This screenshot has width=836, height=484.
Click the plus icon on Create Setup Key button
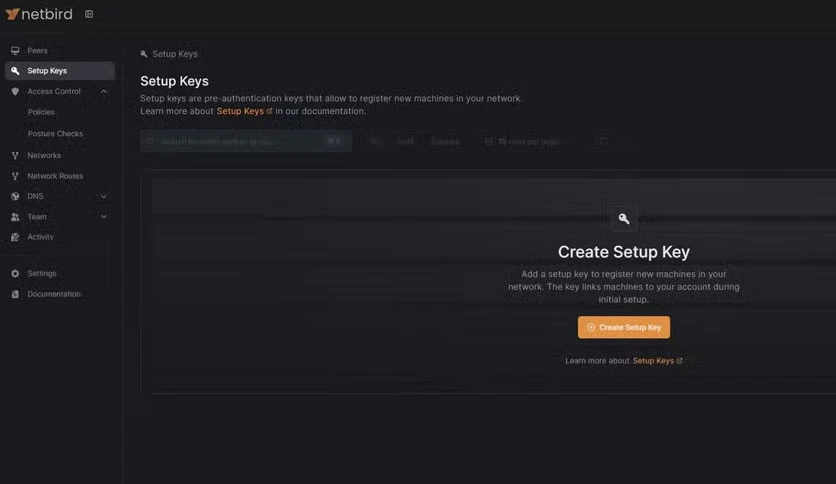(x=591, y=327)
